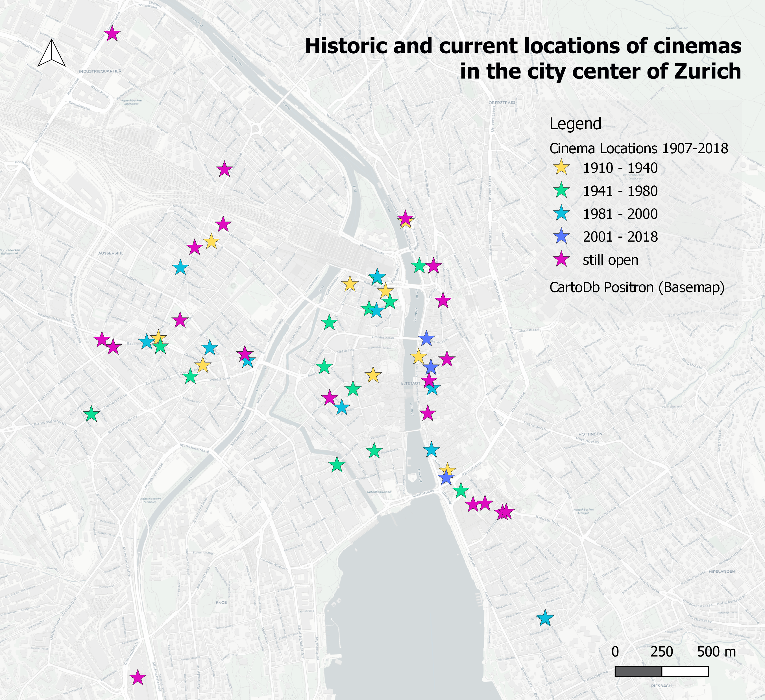765x700 pixels.
Task: Select the magenta star near Giesshübelstrasse at bottom
Action: click(138, 678)
